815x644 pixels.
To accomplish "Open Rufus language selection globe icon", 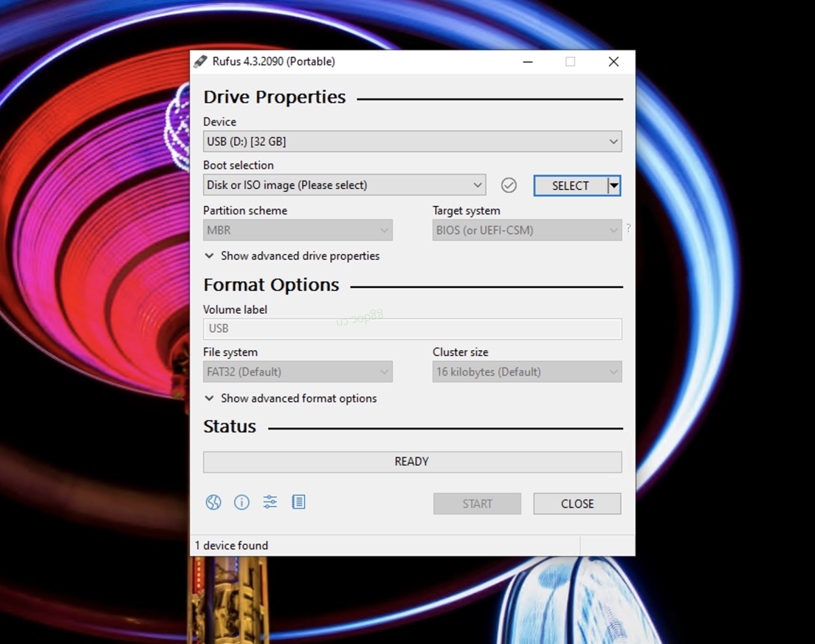I will pos(213,502).
